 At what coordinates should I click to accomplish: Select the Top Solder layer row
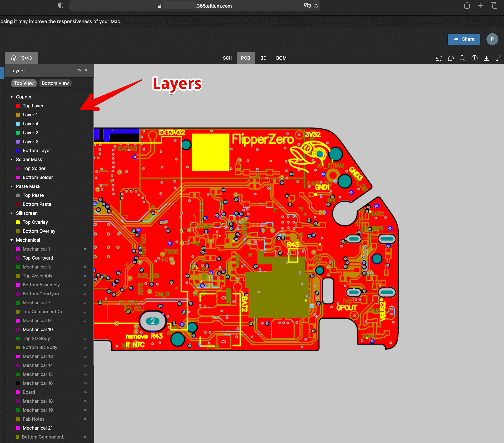[x=49, y=169]
